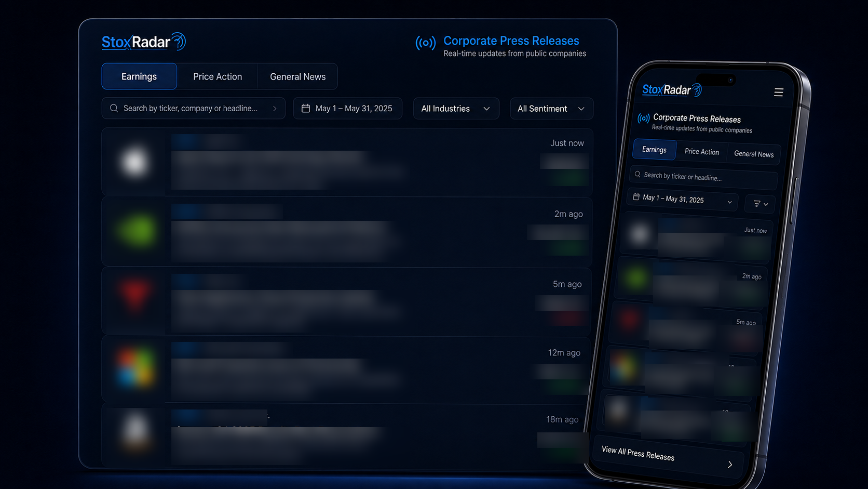Click the red company logo in 5m ago row
This screenshot has height=489, width=868.
[x=136, y=295]
